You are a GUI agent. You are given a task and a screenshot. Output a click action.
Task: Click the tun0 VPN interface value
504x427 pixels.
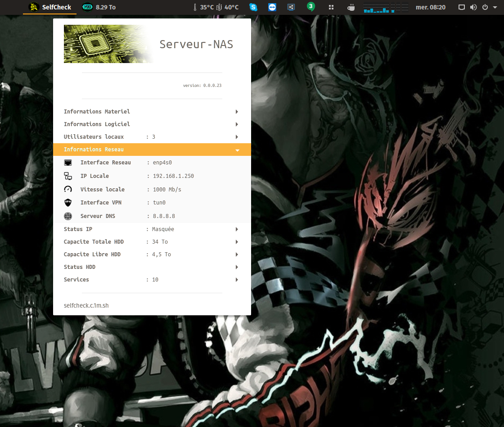(x=159, y=202)
